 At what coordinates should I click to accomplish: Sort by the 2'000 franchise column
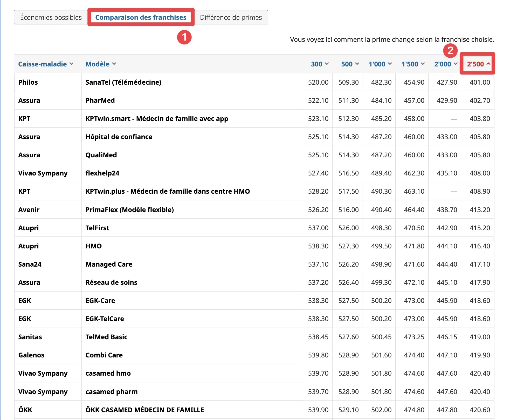point(446,64)
